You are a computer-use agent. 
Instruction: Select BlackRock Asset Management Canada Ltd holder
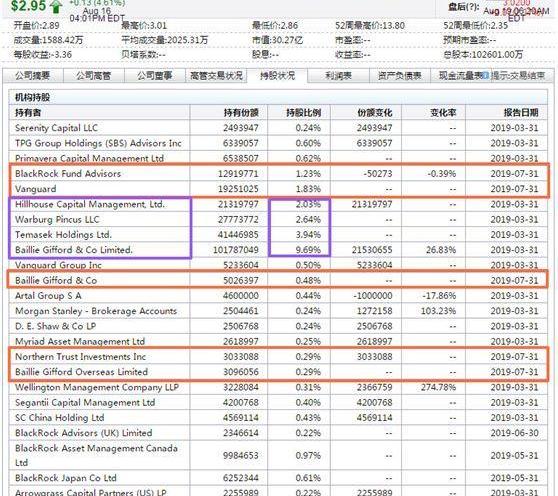tap(96, 455)
